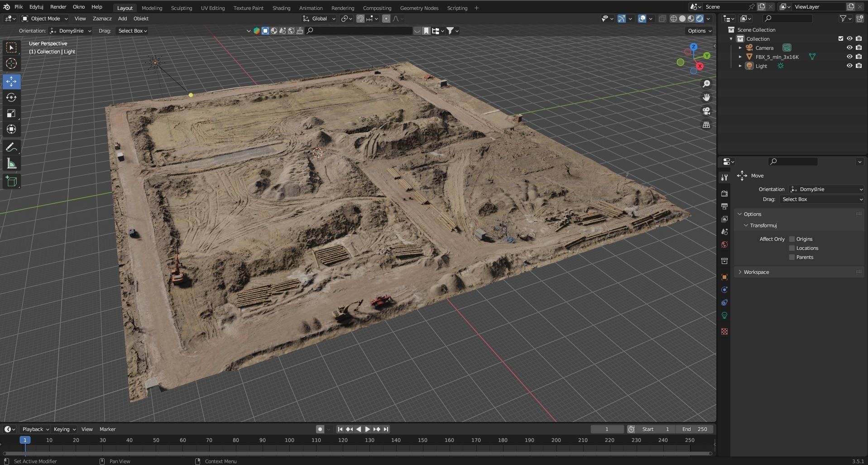
Task: Open the Object Constraints properties tab
Action: click(724, 302)
